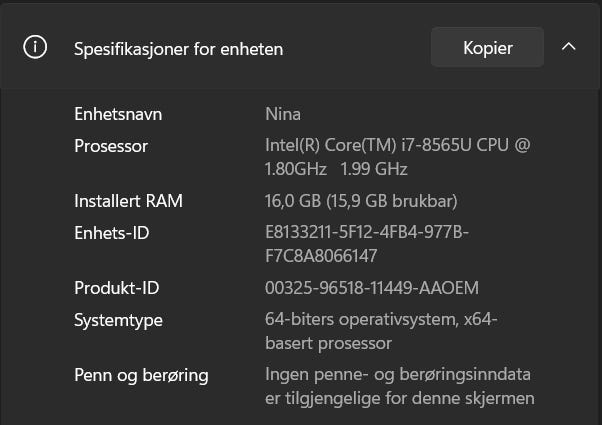Click the Enhets-ID label
The image size is (602, 425).
(x=111, y=233)
